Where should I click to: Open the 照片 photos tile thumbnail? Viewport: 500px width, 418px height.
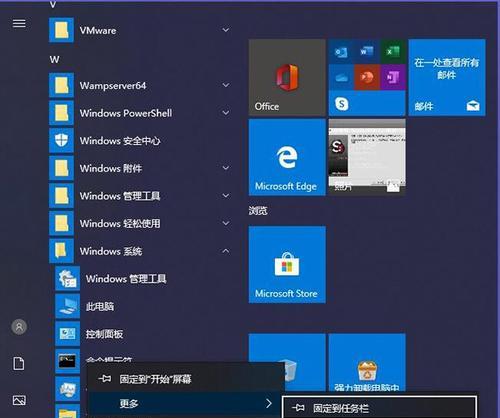click(367, 157)
